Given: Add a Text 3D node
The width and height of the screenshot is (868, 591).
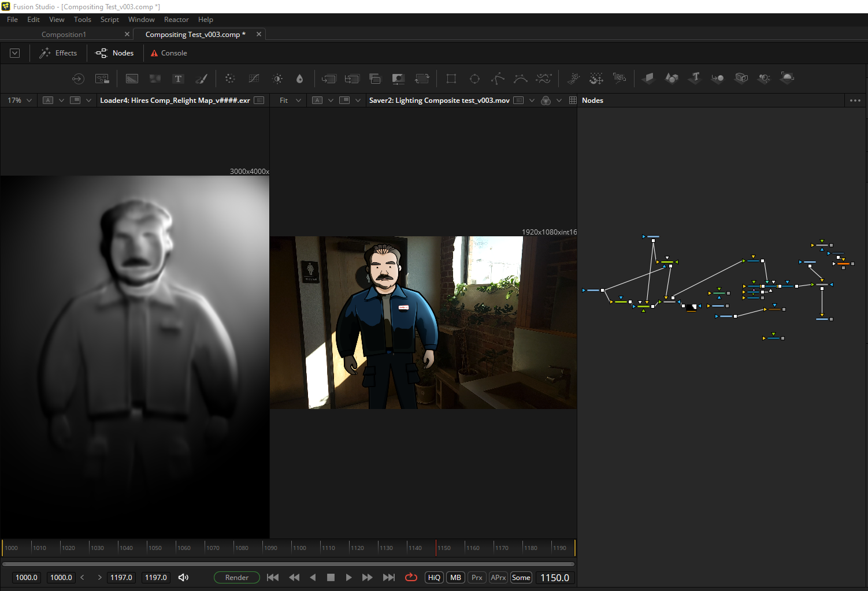Looking at the screenshot, I should pos(695,78).
